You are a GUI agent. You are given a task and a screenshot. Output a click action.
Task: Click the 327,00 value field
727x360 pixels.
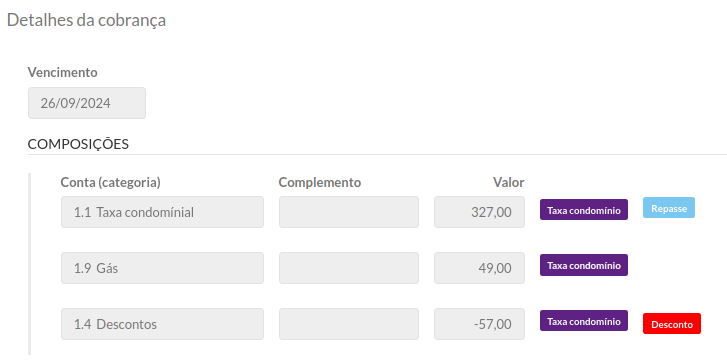click(479, 212)
